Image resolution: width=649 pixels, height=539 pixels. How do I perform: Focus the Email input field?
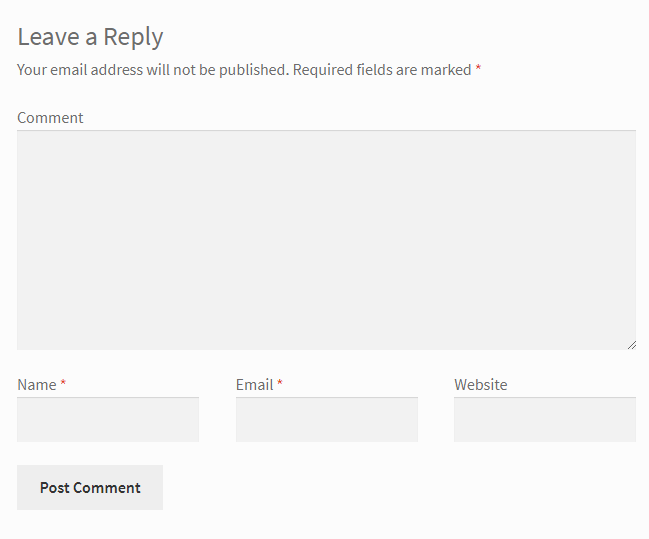pyautogui.click(x=327, y=419)
